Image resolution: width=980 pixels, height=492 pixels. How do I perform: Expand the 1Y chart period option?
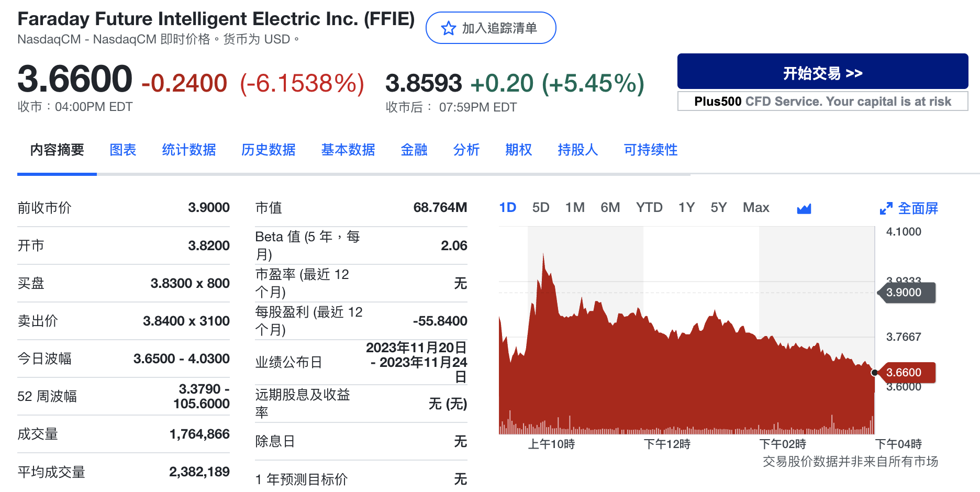[686, 207]
